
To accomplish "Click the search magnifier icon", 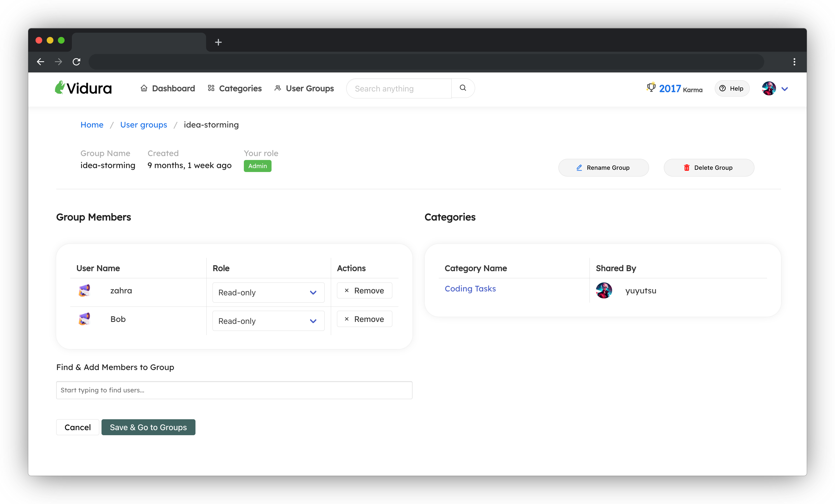I will click(x=463, y=88).
